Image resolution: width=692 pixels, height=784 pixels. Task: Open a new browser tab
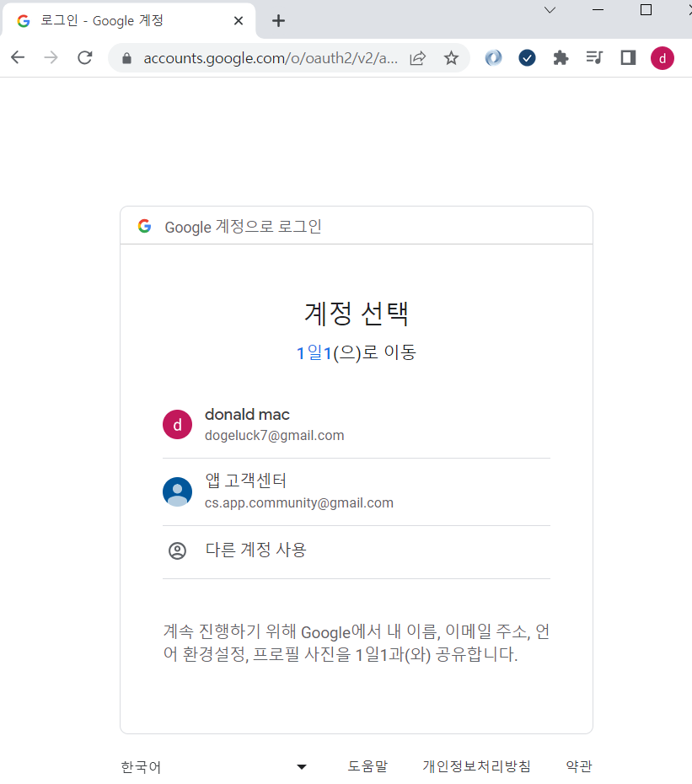point(278,20)
